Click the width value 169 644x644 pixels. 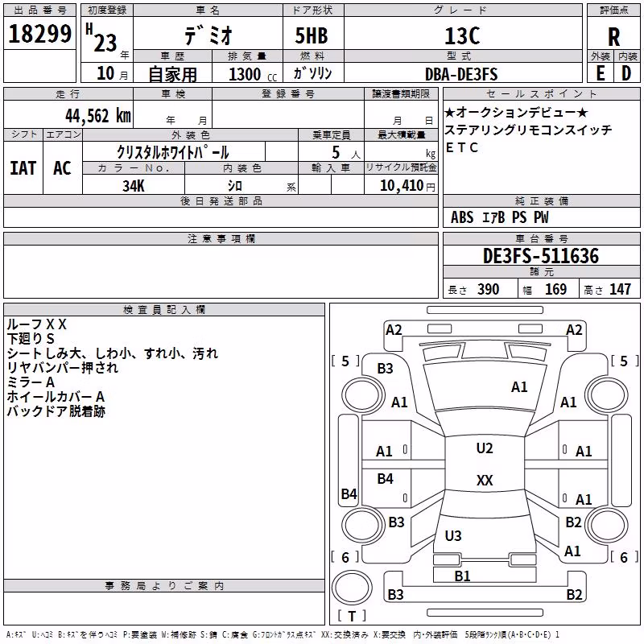click(x=555, y=290)
